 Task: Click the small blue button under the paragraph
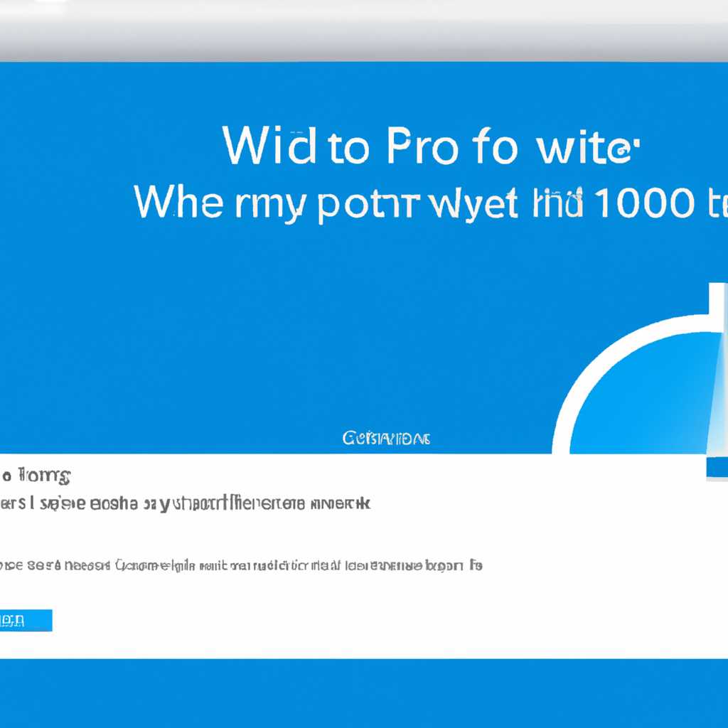(x=26, y=620)
